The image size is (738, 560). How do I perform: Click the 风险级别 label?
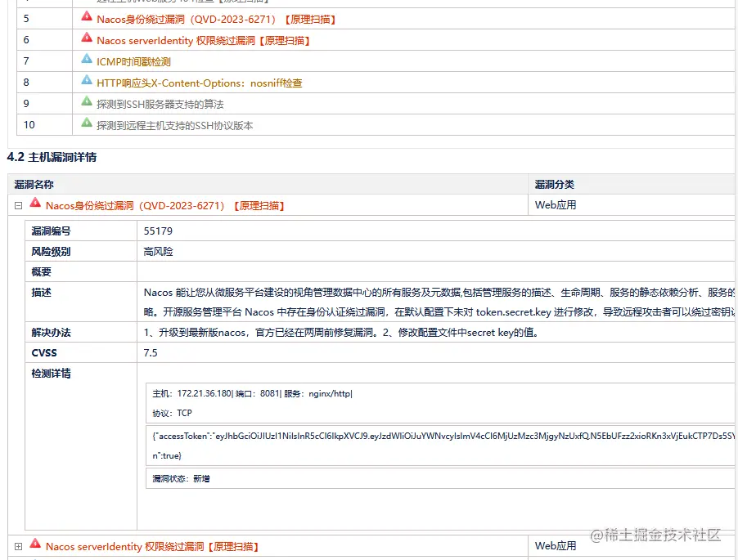[x=51, y=252]
